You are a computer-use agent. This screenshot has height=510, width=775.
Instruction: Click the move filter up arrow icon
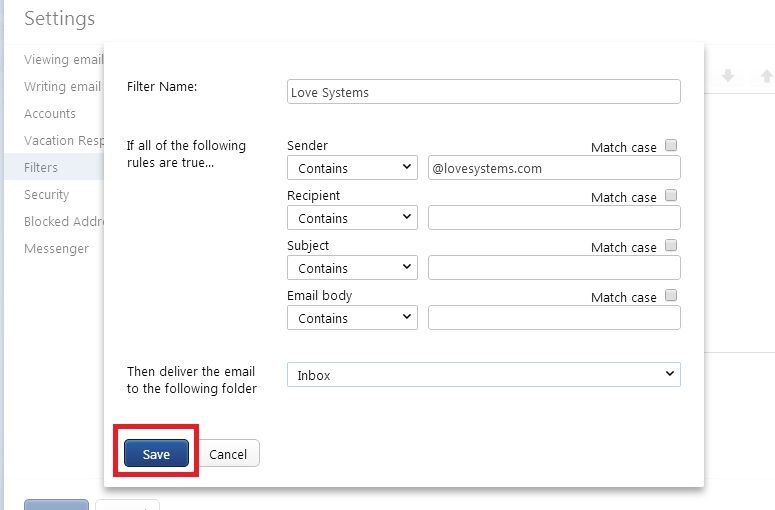tap(767, 76)
